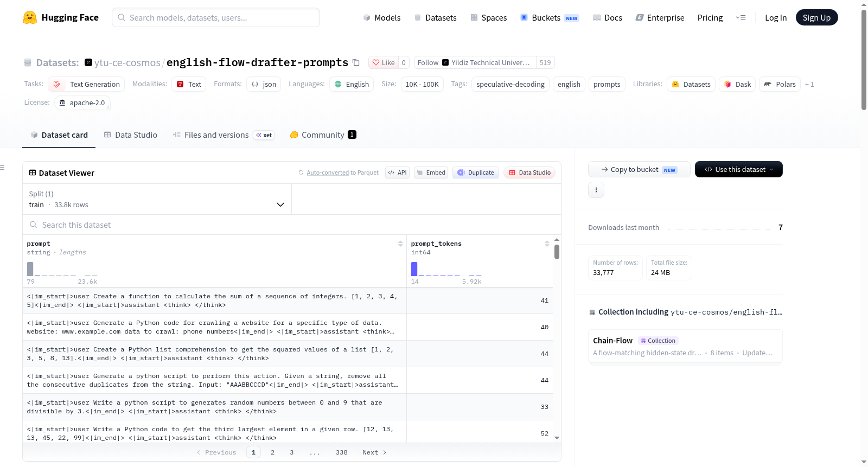This screenshot has width=868, height=467.
Task: Open the Chain-Flow collection card
Action: click(x=685, y=347)
